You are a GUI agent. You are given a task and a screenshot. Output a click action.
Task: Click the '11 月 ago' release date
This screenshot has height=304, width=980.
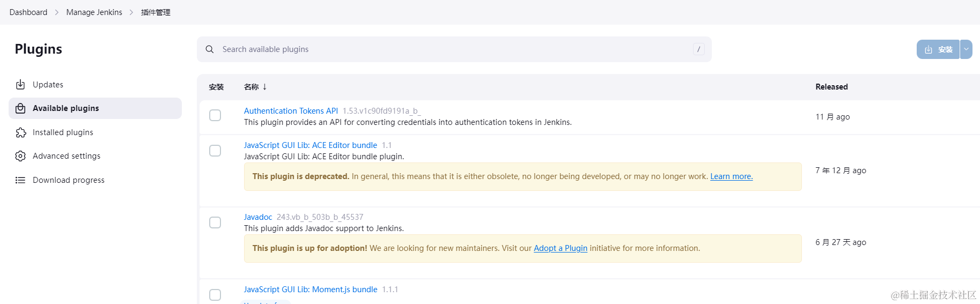coord(832,117)
